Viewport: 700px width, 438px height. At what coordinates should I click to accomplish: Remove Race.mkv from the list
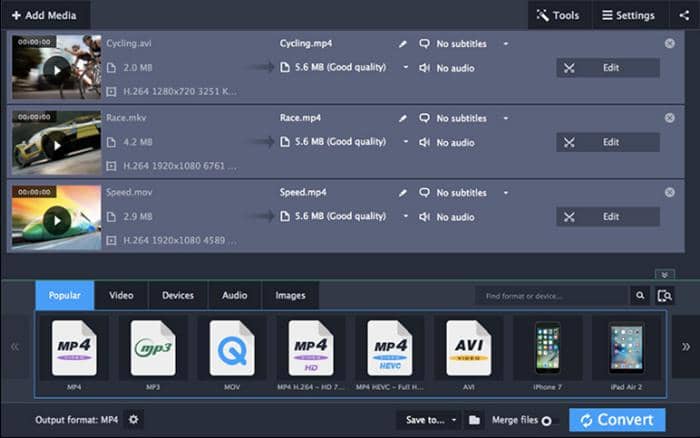tap(669, 118)
